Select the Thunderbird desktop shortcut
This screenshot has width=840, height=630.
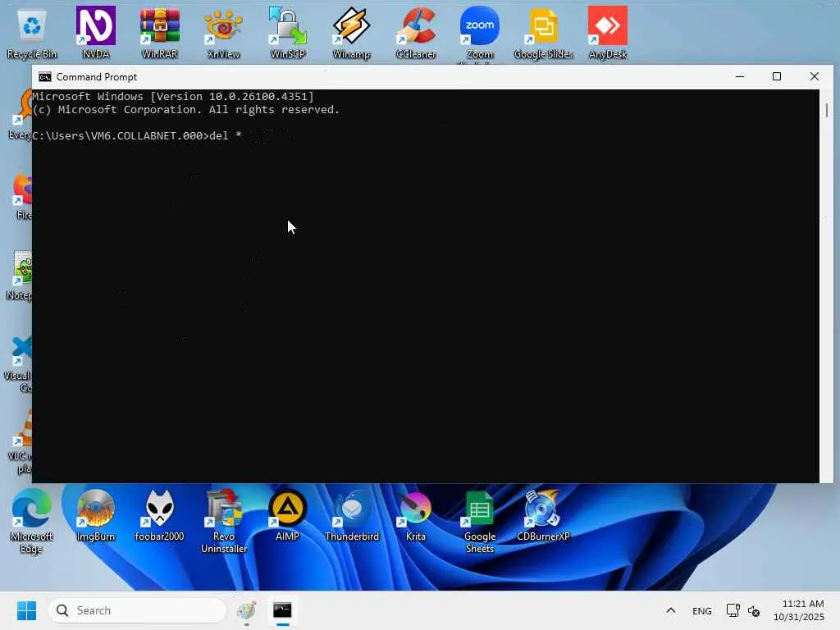(351, 515)
